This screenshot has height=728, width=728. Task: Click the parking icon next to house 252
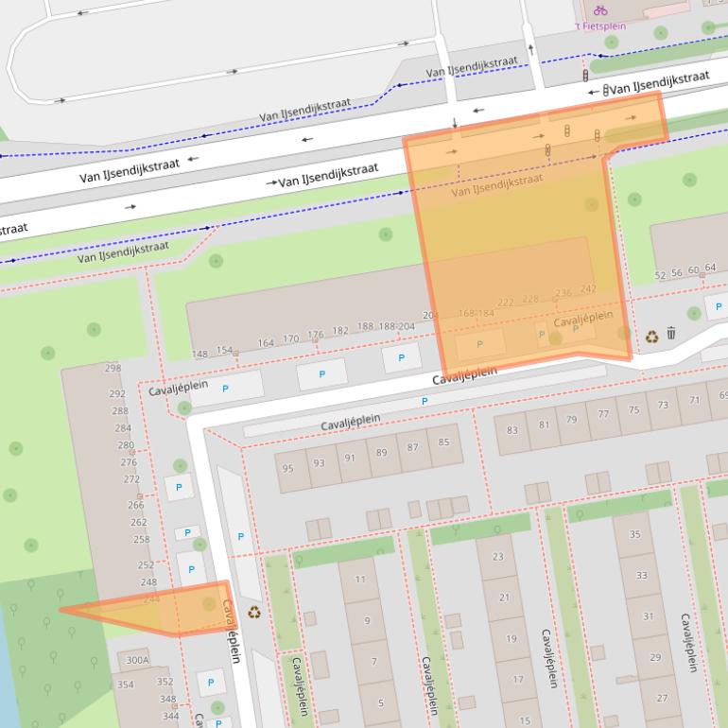[x=191, y=569]
